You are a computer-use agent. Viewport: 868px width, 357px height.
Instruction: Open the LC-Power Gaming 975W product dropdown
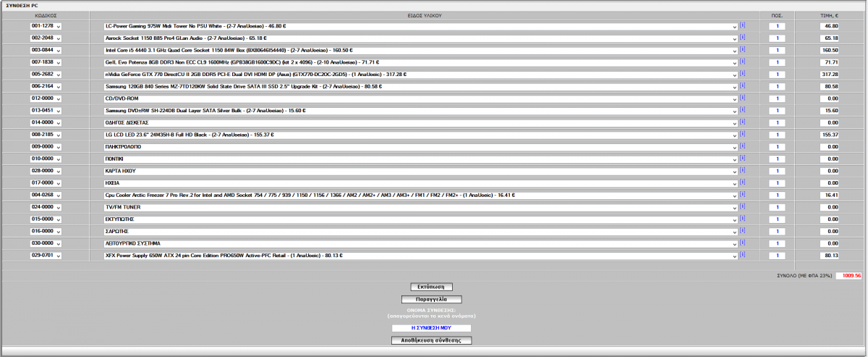(420, 26)
